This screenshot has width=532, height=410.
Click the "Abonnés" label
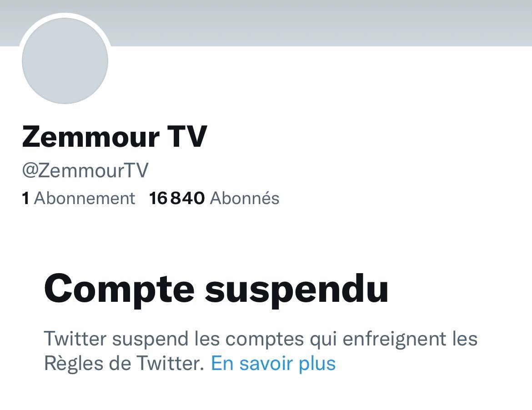tap(245, 198)
